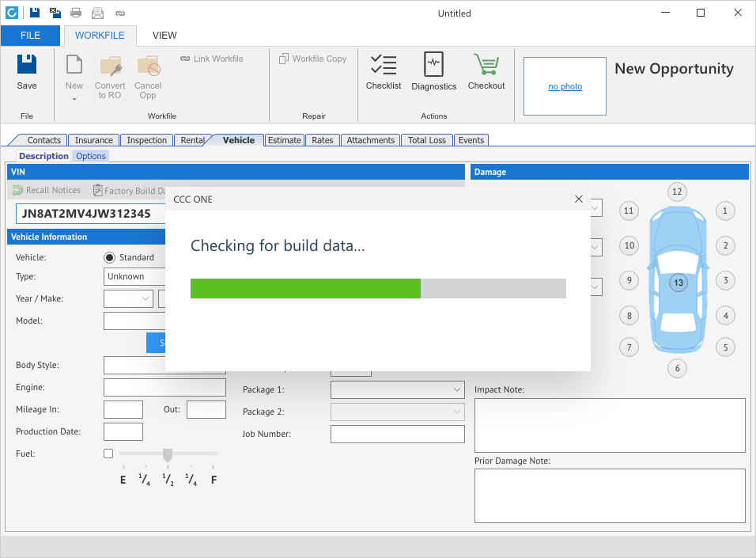Click the link chain icon in title bar

(x=120, y=13)
